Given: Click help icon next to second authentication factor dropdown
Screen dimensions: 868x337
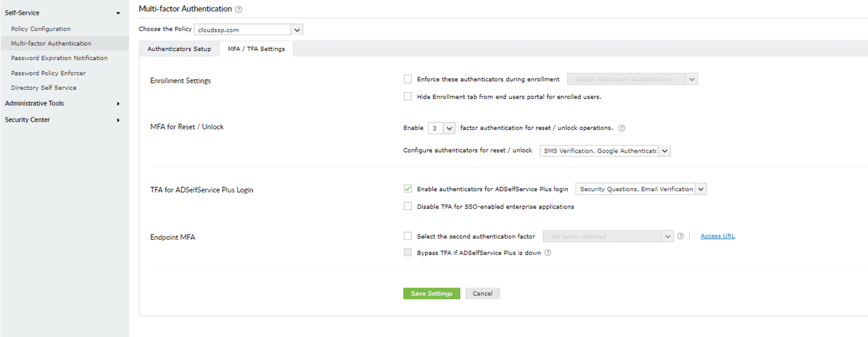Looking at the screenshot, I should point(680,236).
